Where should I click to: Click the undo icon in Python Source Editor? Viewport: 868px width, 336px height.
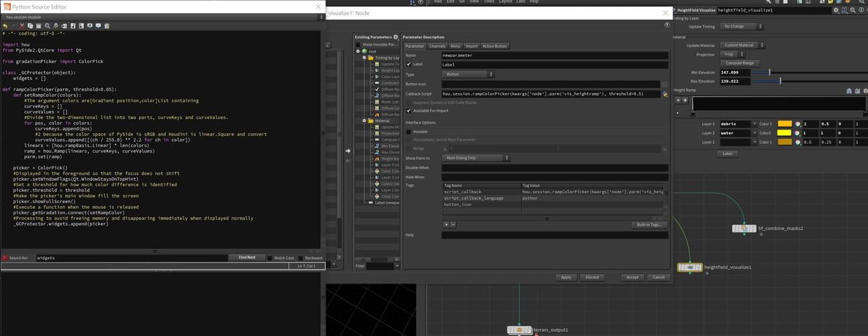pos(5,26)
